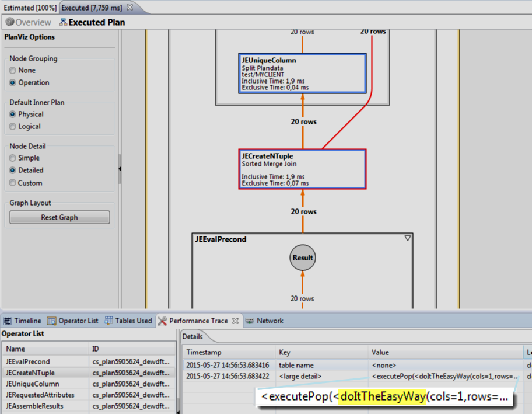The height and width of the screenshot is (414, 532).
Task: Sort details by Timestamp column header
Action: (229, 353)
